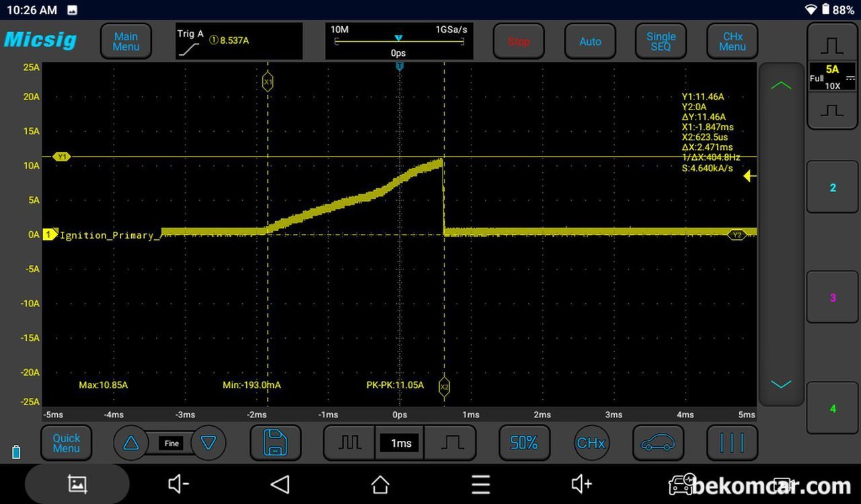Tap the timebase up triangle button
This screenshot has width=861, height=504.
point(131,443)
